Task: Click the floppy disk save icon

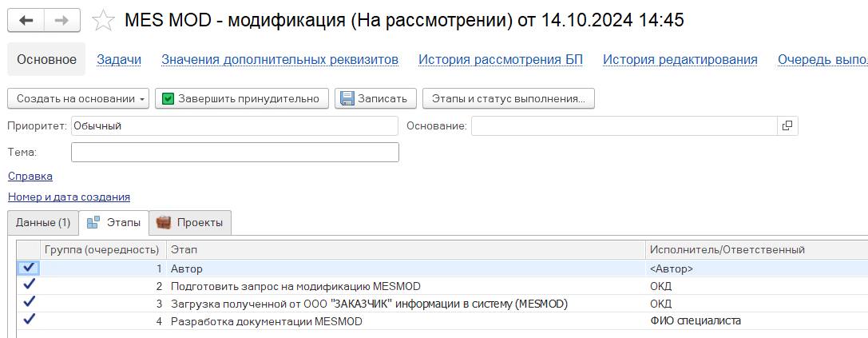Action: (x=347, y=98)
